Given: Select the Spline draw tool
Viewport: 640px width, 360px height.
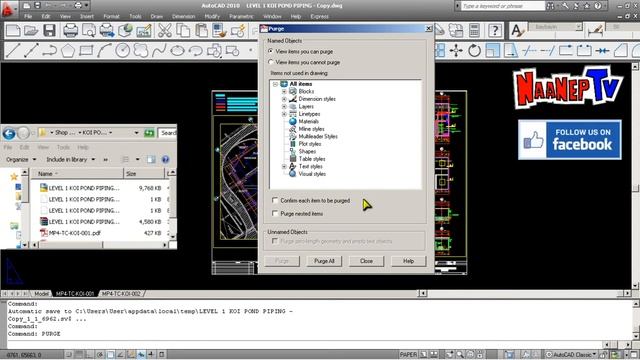Looking at the screenshot, I should click(159, 51).
